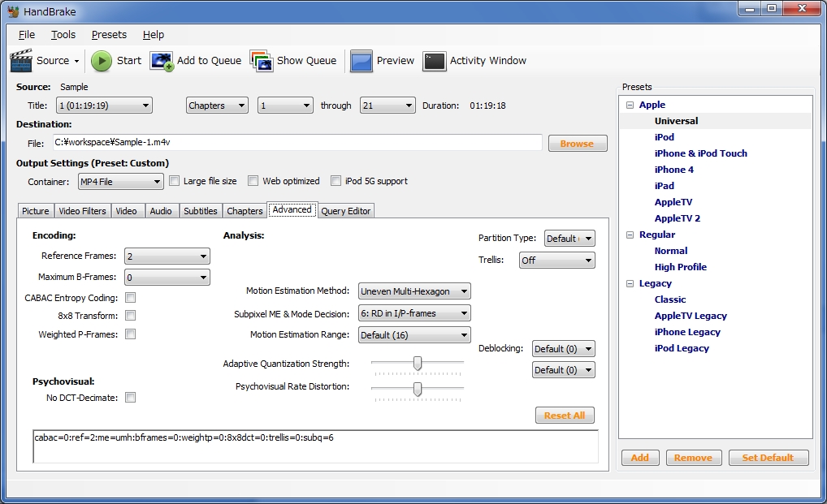
Task: Open the Title dropdown
Action: coord(104,106)
